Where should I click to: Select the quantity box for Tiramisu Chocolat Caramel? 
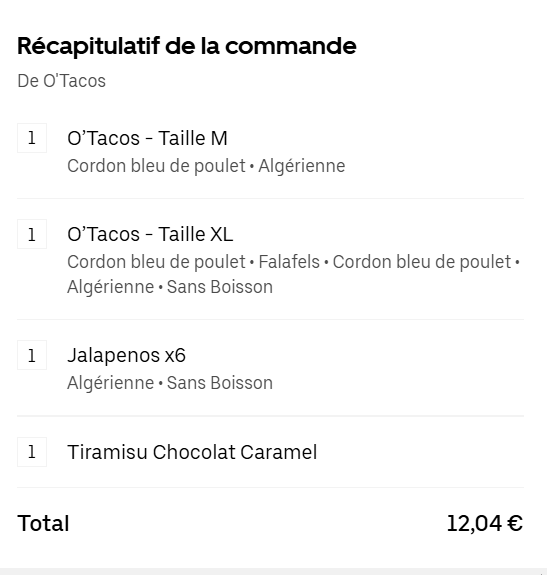click(32, 452)
